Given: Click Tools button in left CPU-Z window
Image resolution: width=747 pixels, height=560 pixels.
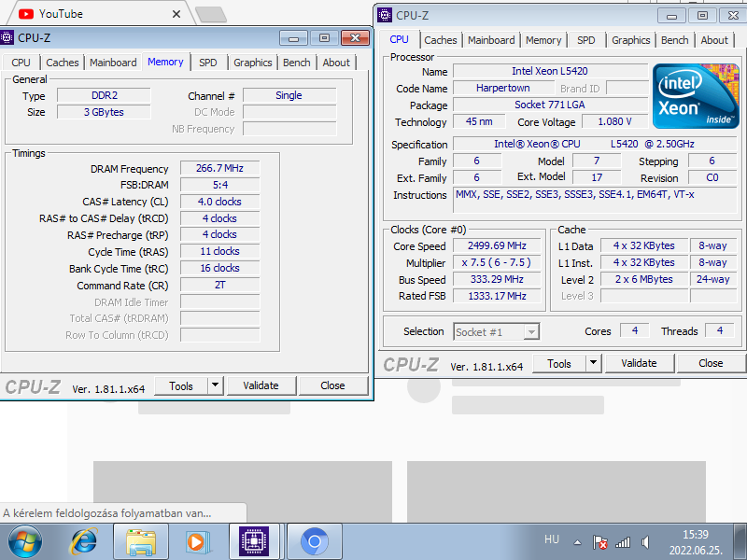Looking at the screenshot, I should click(x=181, y=385).
